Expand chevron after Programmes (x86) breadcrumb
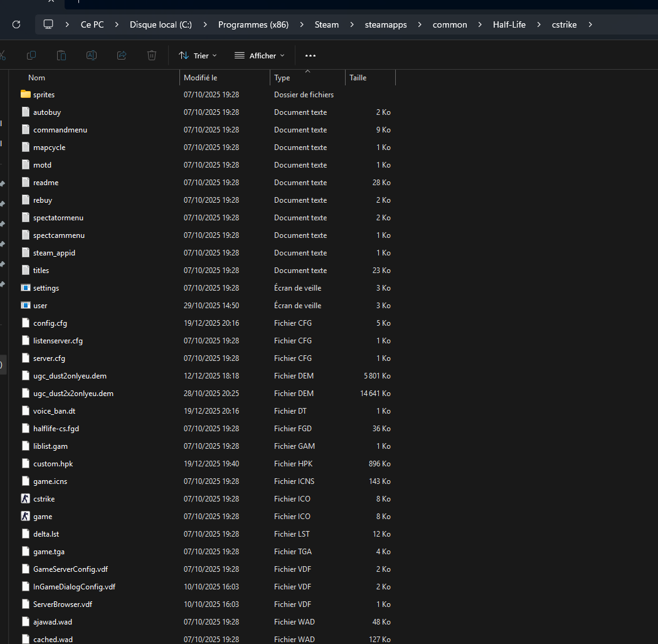Image resolution: width=658 pixels, height=644 pixels. coord(302,24)
